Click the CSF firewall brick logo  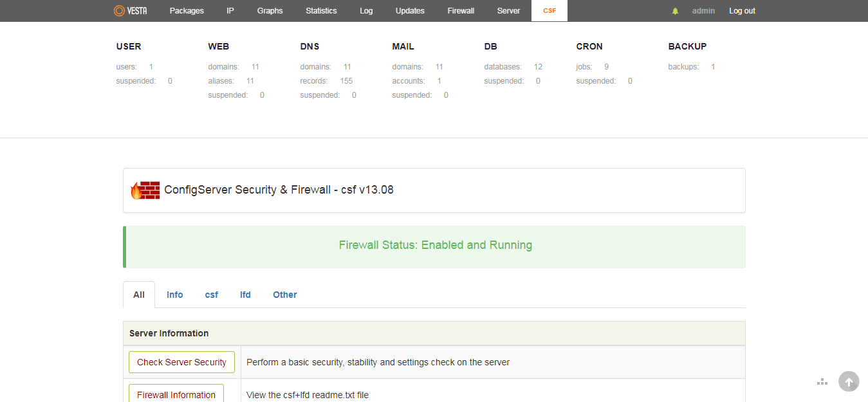145,190
